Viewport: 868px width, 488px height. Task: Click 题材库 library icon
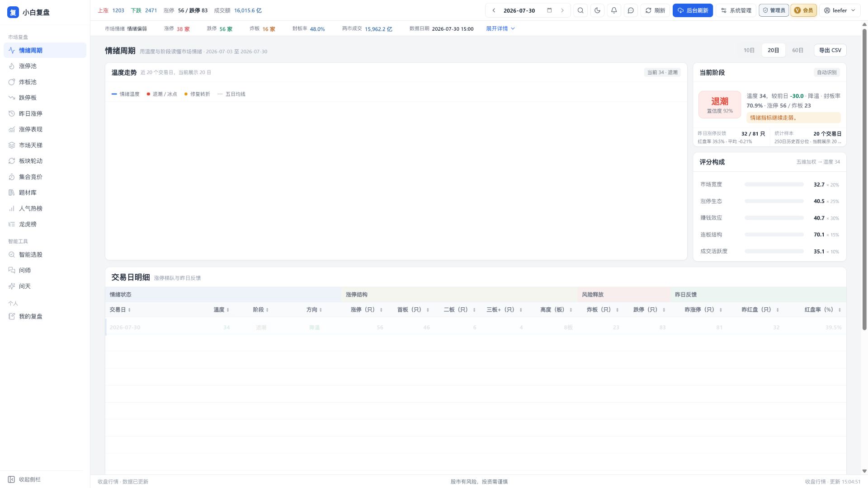pos(12,192)
